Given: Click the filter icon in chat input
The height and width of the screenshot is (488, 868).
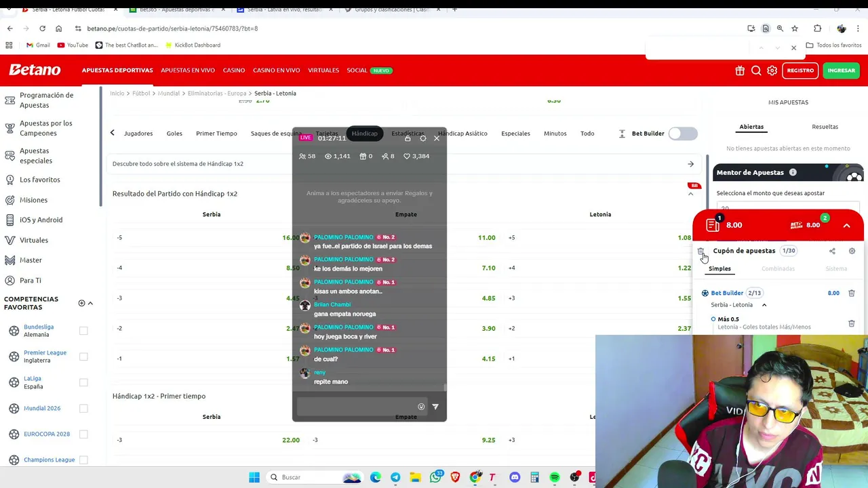Looking at the screenshot, I should point(435,407).
